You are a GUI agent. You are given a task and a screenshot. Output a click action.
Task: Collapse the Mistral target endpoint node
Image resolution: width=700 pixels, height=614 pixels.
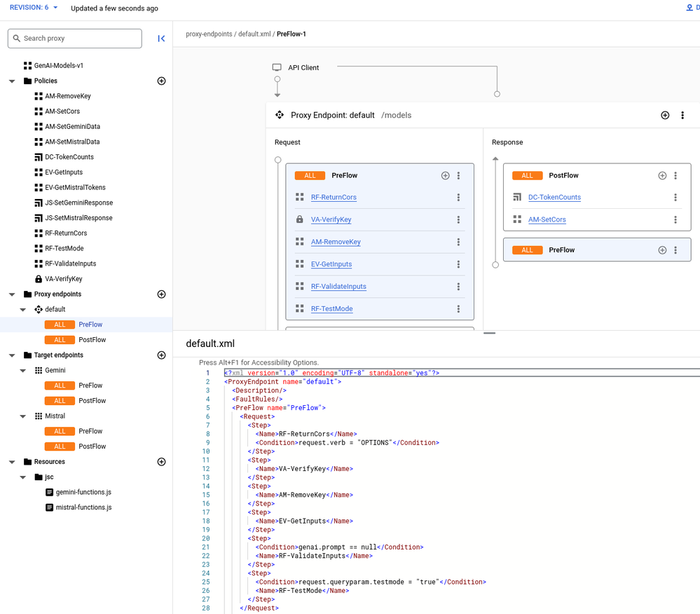[22, 416]
